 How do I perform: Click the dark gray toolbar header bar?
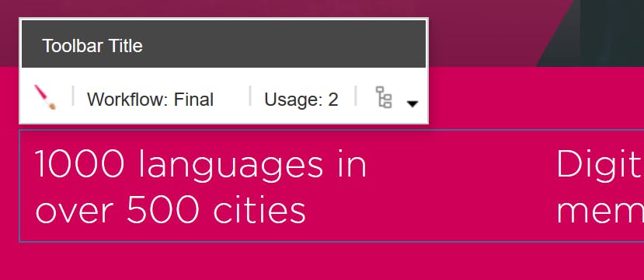click(224, 44)
